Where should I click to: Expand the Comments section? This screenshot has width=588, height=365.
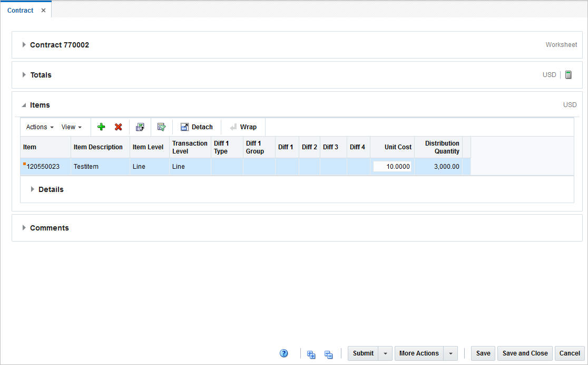pyautogui.click(x=24, y=227)
